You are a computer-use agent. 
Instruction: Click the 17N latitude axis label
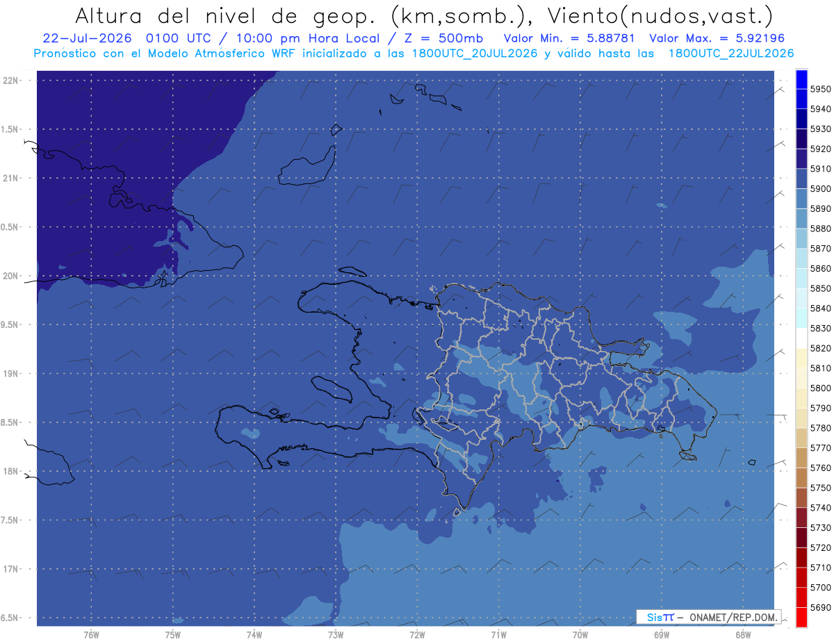[12, 569]
